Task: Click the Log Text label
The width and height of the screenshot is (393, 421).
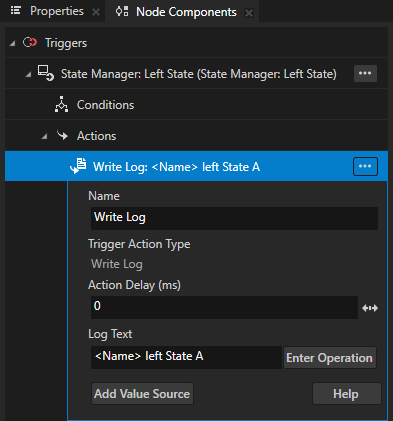Action: (110, 334)
